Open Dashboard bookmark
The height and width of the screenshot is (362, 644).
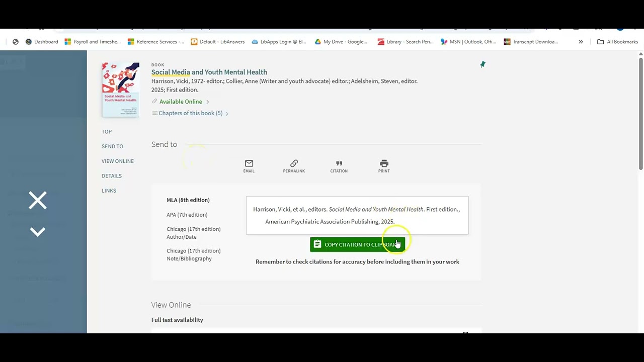pyautogui.click(x=42, y=42)
